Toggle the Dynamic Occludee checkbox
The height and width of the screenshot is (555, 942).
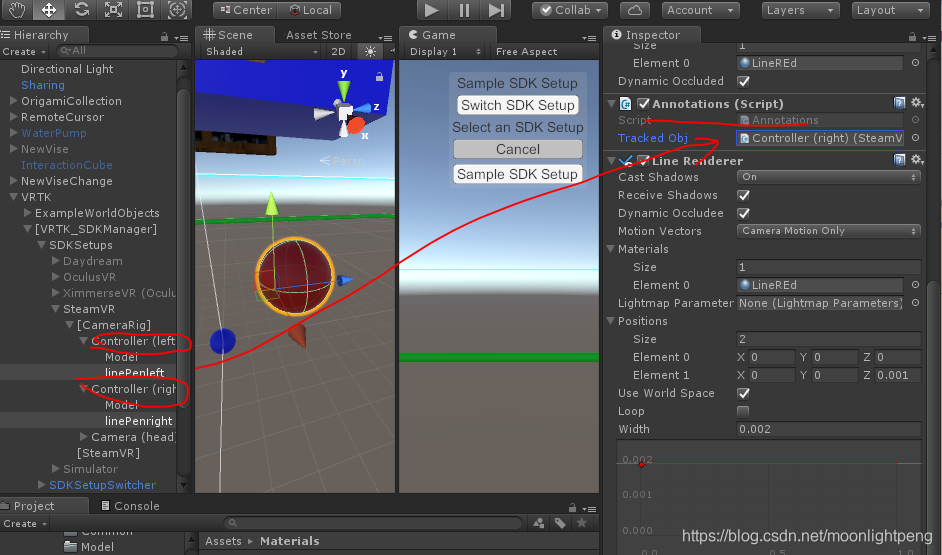[743, 213]
